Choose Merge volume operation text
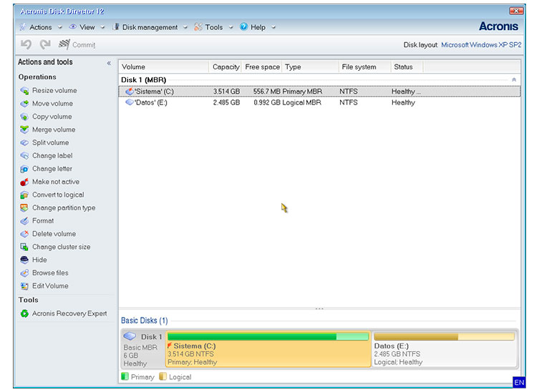This screenshot has width=544, height=392. 54,129
